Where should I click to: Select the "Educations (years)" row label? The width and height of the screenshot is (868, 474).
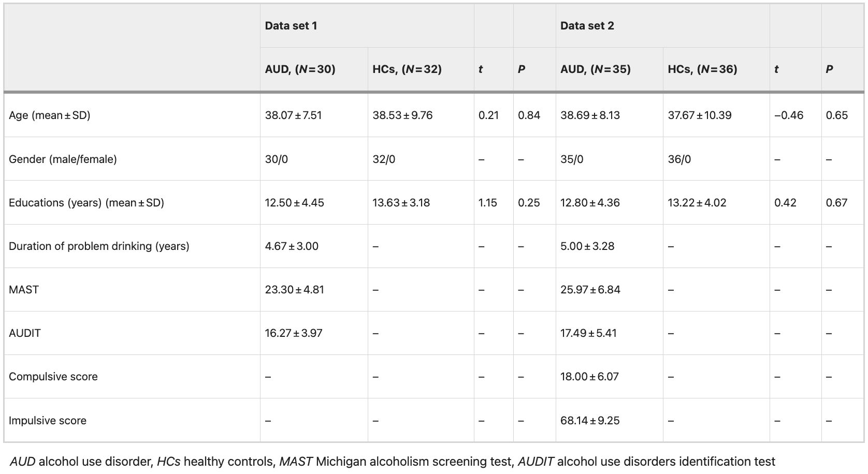pyautogui.click(x=86, y=203)
